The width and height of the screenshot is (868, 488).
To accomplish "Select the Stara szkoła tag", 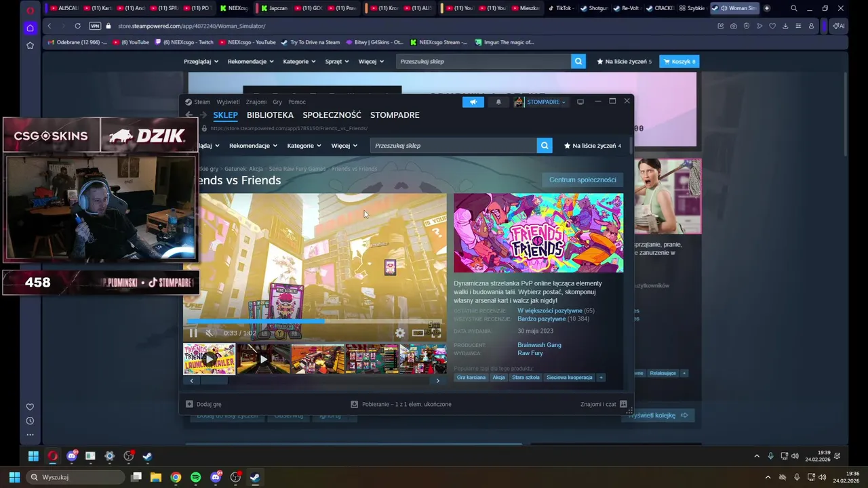I will 526,378.
